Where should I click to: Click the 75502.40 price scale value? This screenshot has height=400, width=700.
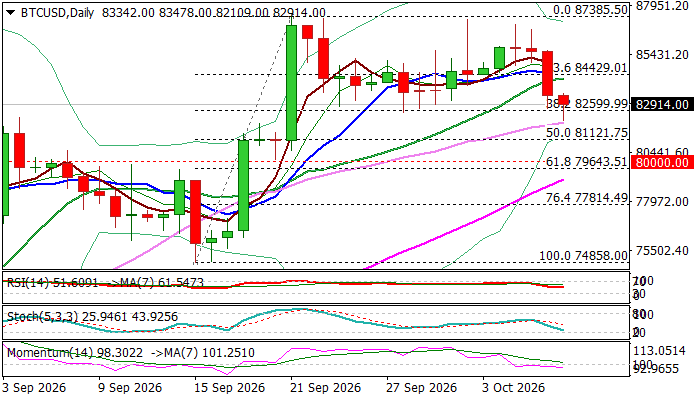click(x=662, y=250)
